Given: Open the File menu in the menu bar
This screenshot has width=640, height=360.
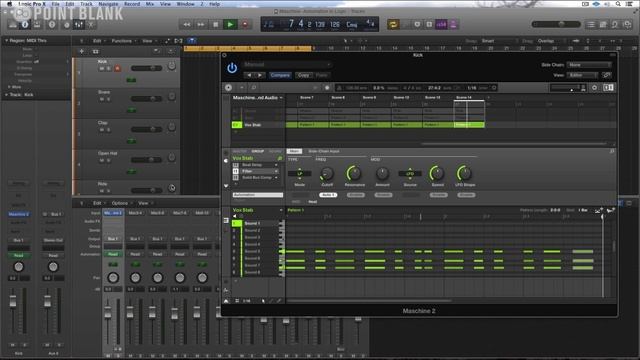Looking at the screenshot, I should [x=55, y=4].
